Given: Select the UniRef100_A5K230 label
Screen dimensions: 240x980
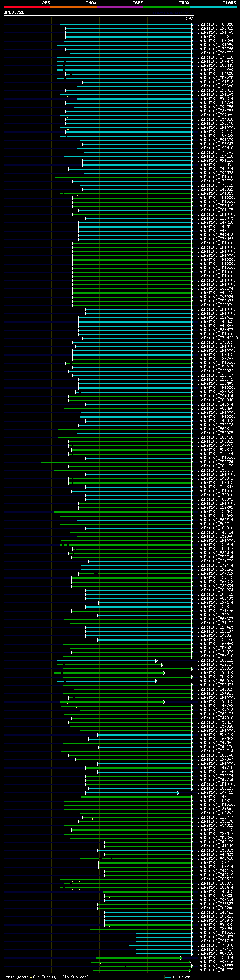Looking at the screenshot, I should [x=215, y=734].
